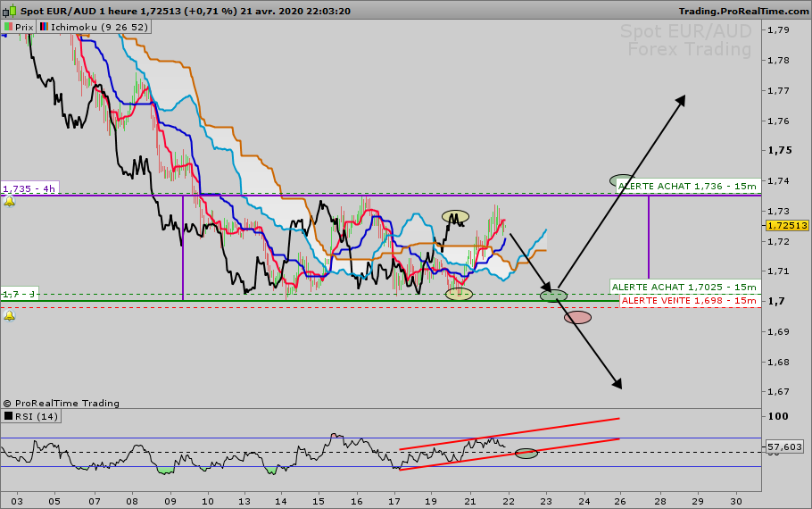This screenshot has width=812, height=509.
Task: Select the red ellipse below the support line
Action: [x=577, y=317]
